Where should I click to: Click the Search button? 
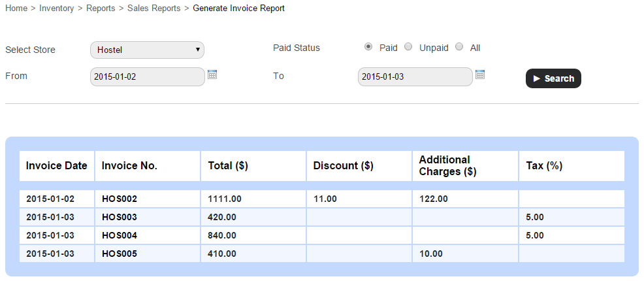pyautogui.click(x=553, y=78)
